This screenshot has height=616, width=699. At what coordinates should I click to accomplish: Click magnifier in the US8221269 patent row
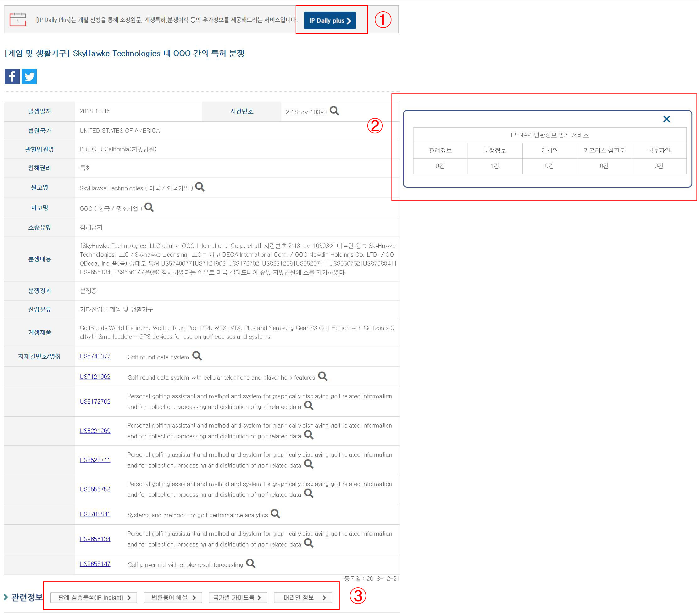(x=309, y=435)
